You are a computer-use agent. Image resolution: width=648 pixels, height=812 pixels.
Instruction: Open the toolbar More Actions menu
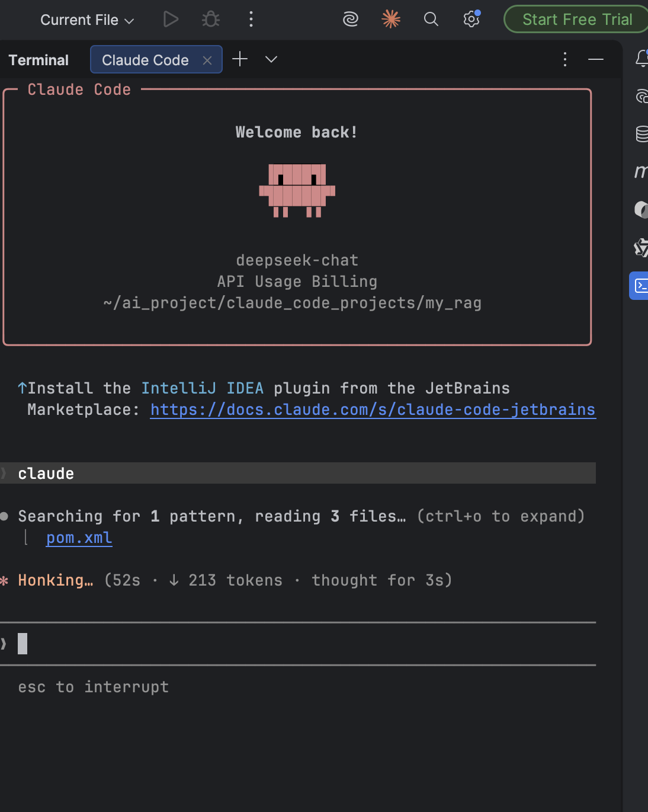pos(251,20)
